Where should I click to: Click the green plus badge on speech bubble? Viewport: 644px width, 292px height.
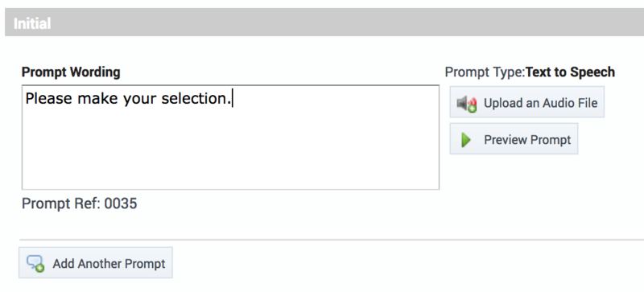[39, 268]
